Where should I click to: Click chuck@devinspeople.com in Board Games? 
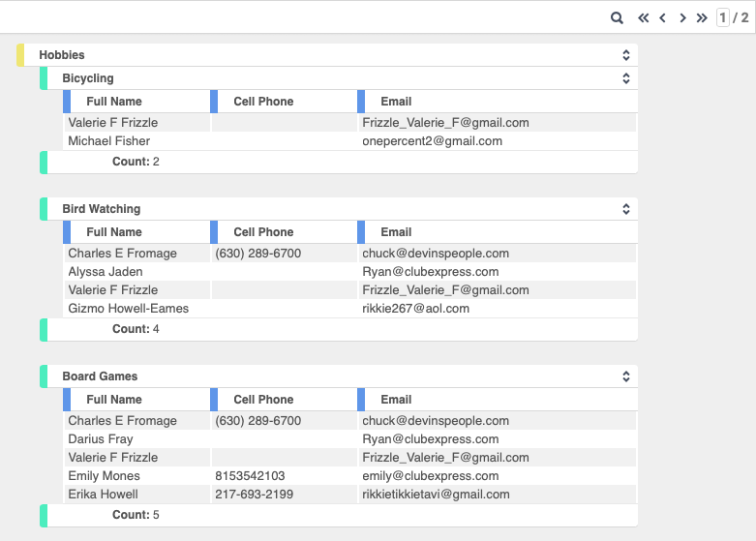[x=436, y=420]
